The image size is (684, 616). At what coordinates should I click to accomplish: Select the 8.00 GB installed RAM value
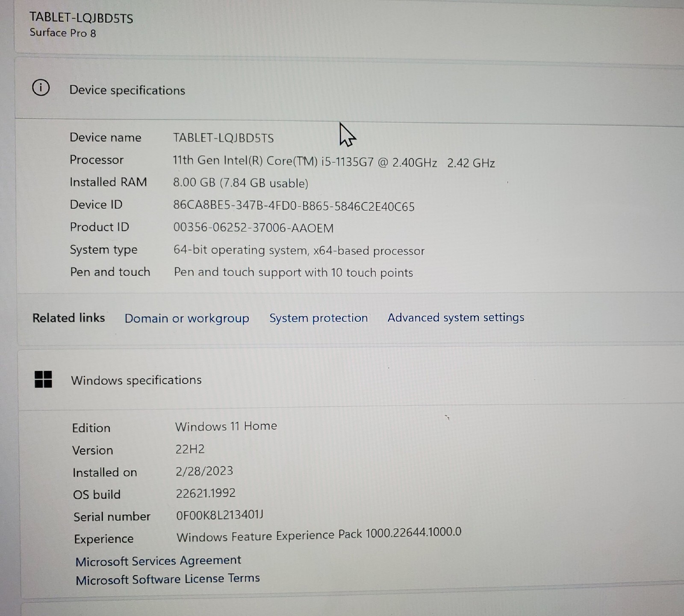click(241, 183)
